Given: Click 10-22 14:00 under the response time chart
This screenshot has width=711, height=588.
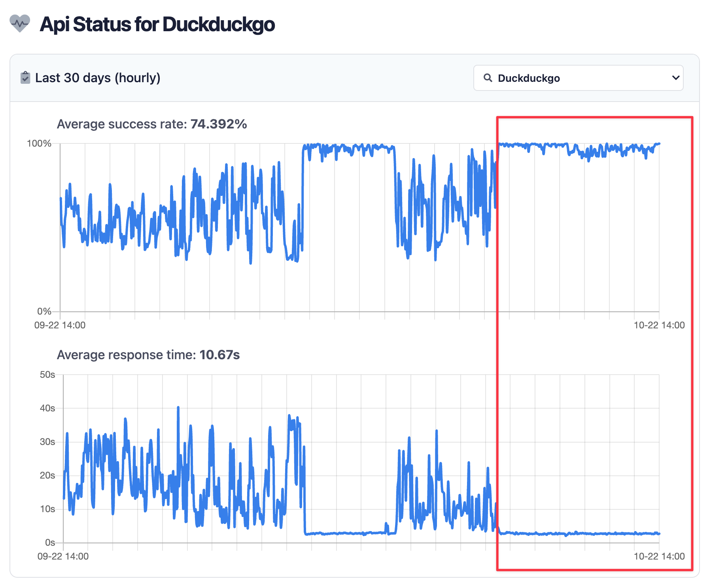Looking at the screenshot, I should pyautogui.click(x=659, y=556).
